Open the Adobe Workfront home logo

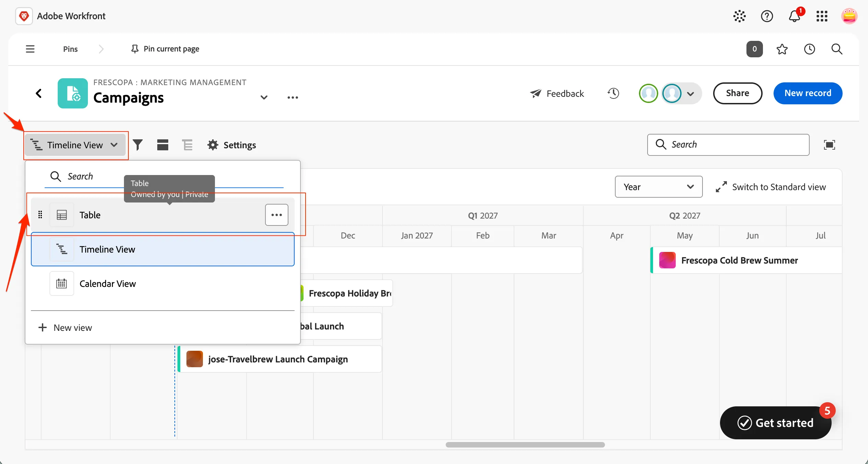24,16
